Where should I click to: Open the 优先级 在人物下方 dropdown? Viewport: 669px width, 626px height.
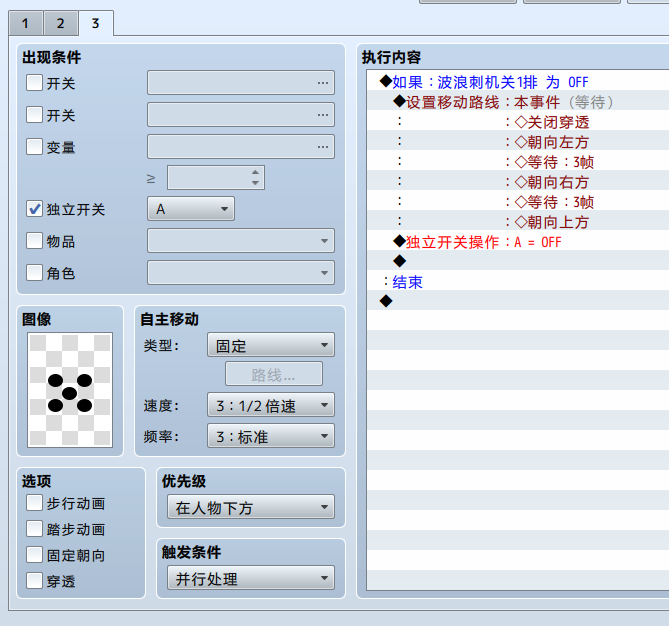251,507
